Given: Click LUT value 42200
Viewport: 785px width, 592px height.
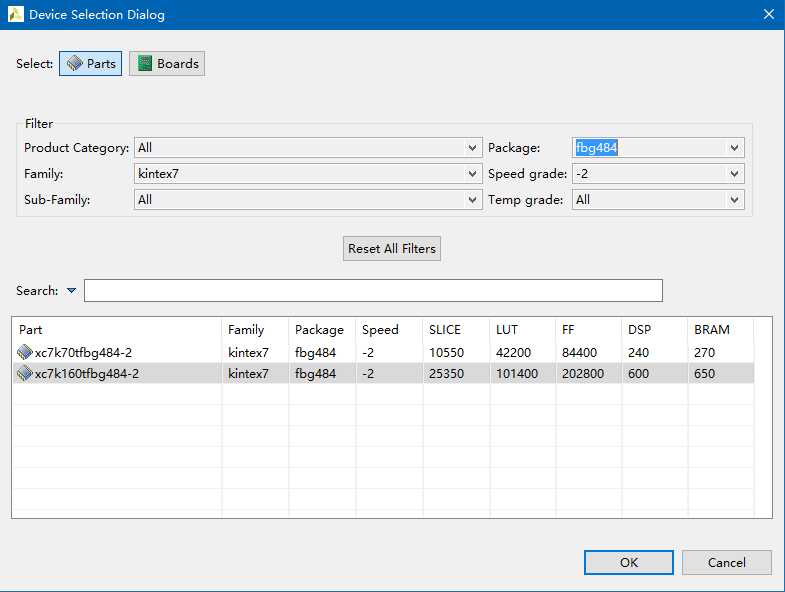Looking at the screenshot, I should [x=513, y=353].
